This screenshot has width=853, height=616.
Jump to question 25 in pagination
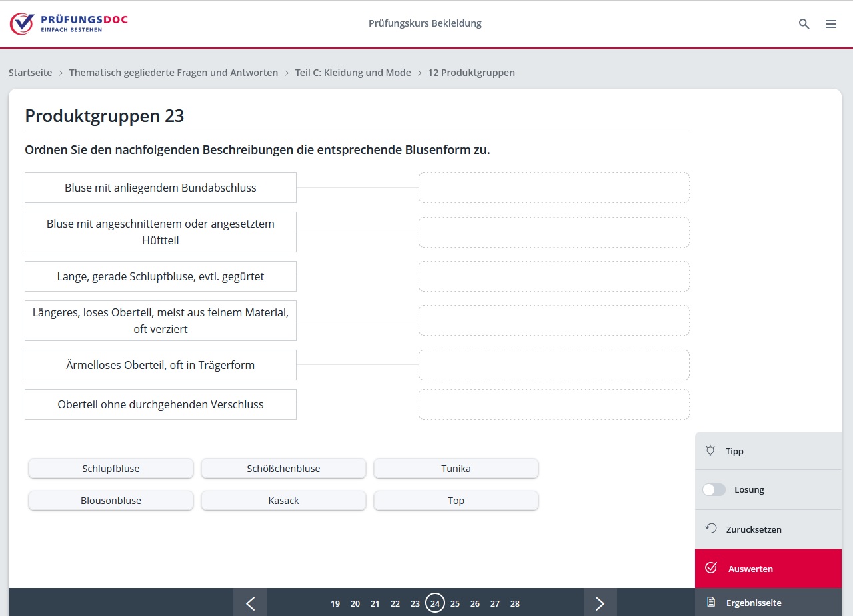point(455,603)
